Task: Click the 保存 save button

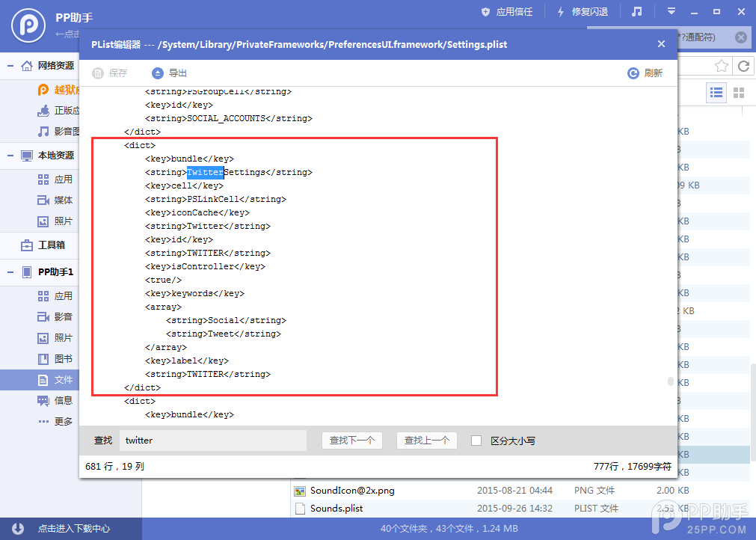Action: click(110, 73)
